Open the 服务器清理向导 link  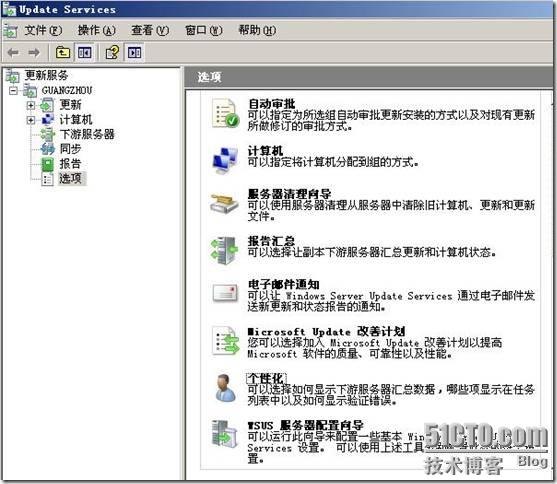click(290, 194)
